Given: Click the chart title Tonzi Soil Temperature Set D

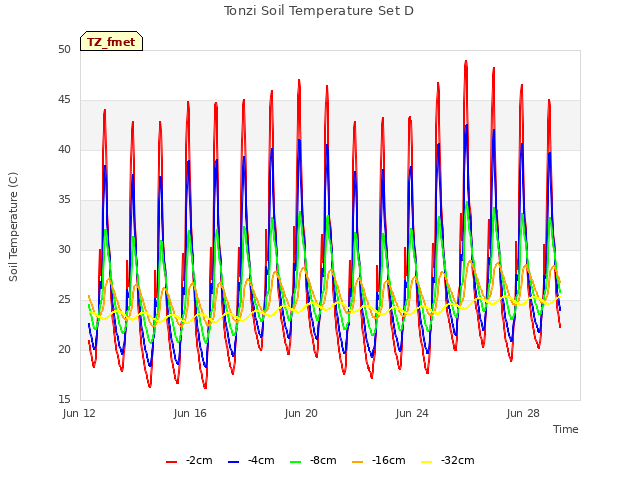Looking at the screenshot, I should pyautogui.click(x=319, y=11).
